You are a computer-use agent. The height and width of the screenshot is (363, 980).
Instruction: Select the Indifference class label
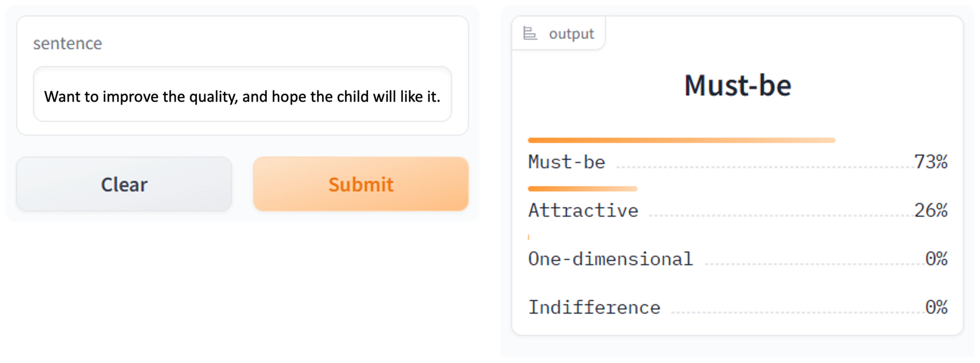coord(594,307)
